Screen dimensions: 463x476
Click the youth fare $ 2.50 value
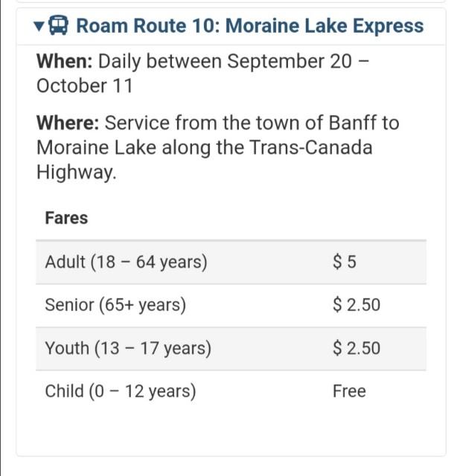pos(357,348)
